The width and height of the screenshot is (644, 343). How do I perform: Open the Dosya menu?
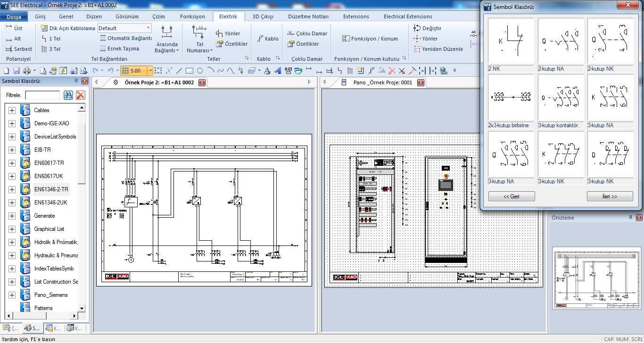pos(14,16)
